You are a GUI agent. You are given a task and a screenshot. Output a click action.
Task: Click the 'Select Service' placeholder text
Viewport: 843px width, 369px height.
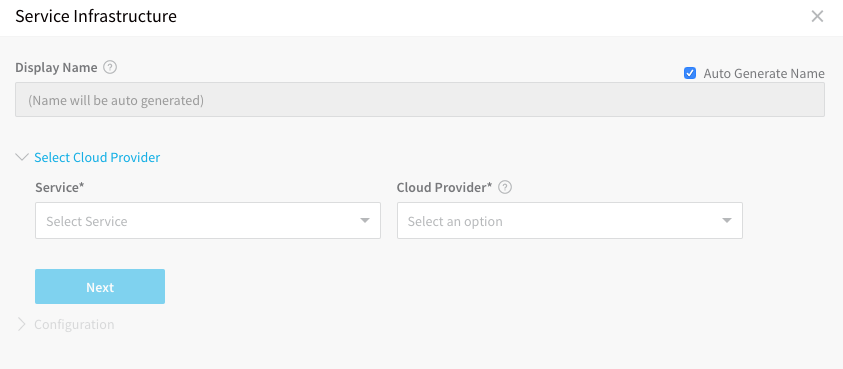point(87,221)
